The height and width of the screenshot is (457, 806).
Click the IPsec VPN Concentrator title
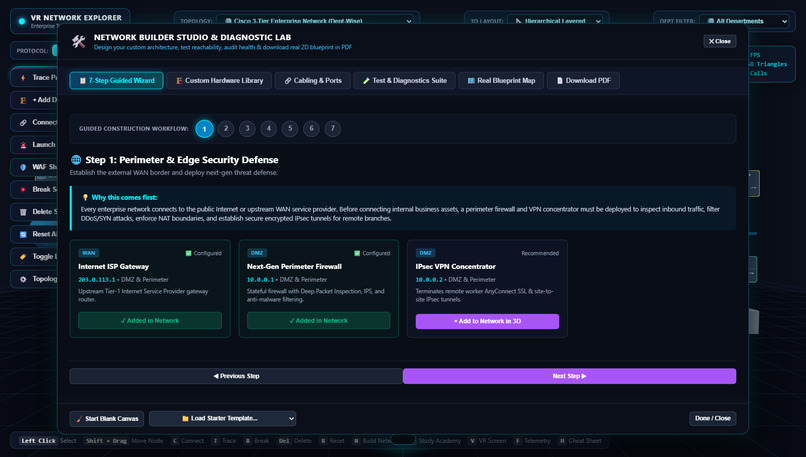(x=455, y=266)
